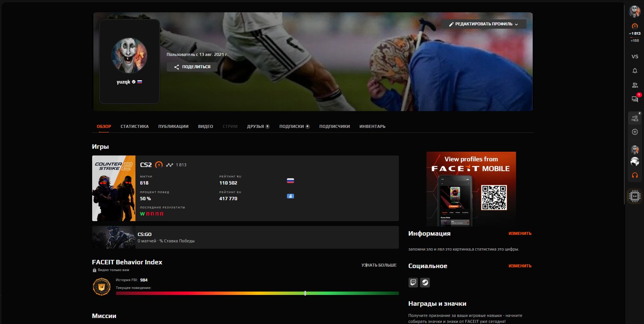Click the yuzqk profile avatar picture

coord(129,55)
